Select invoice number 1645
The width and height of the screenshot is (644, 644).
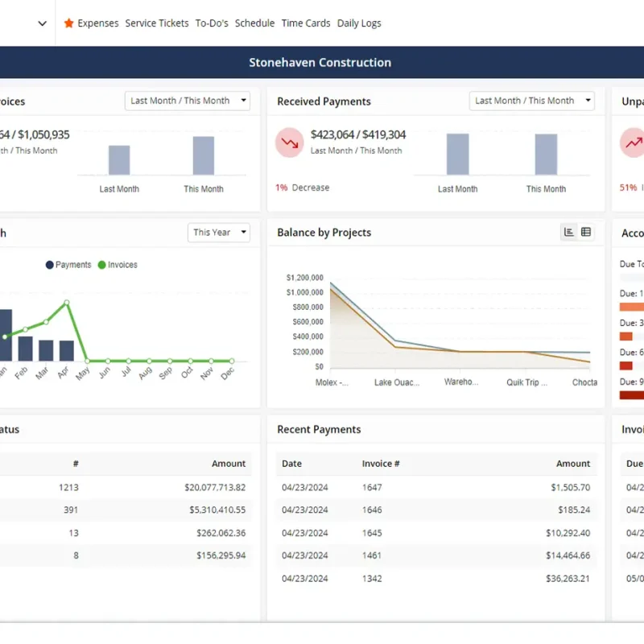372,533
